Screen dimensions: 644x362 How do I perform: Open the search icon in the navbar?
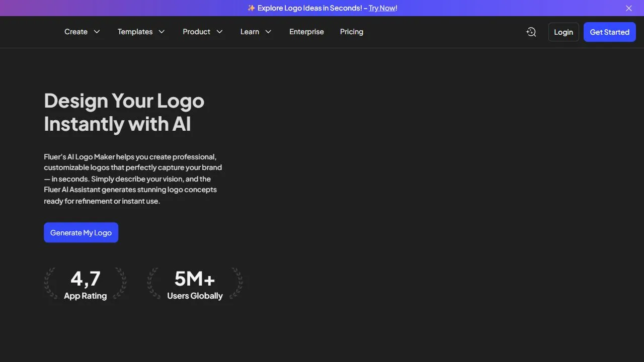coord(531,32)
